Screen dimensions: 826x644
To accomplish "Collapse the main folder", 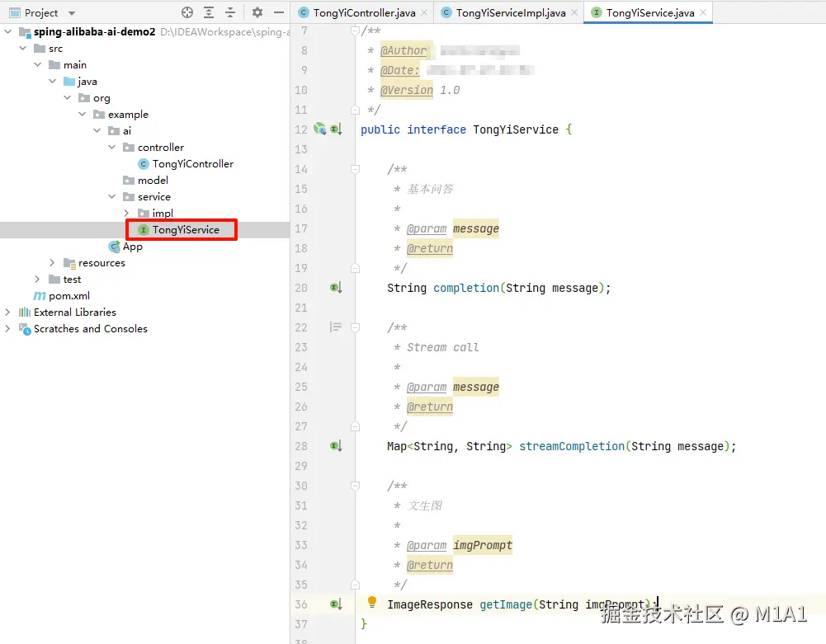I will [x=37, y=65].
